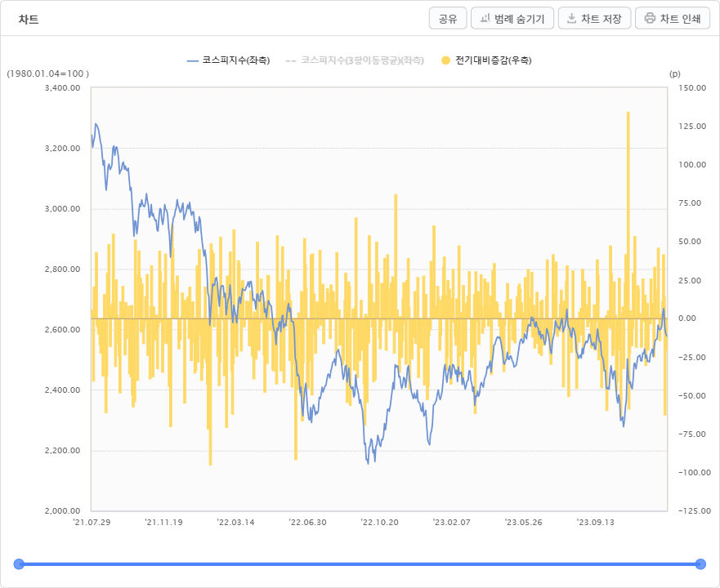The image size is (720, 588).
Task: Click the printer icon in 차트 인쇄
Action: pyautogui.click(x=650, y=18)
